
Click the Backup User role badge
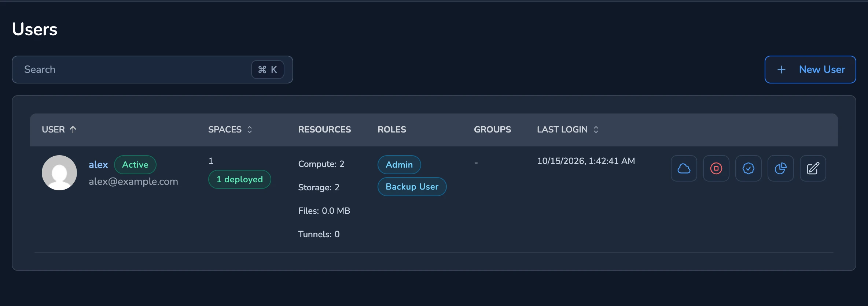412,187
